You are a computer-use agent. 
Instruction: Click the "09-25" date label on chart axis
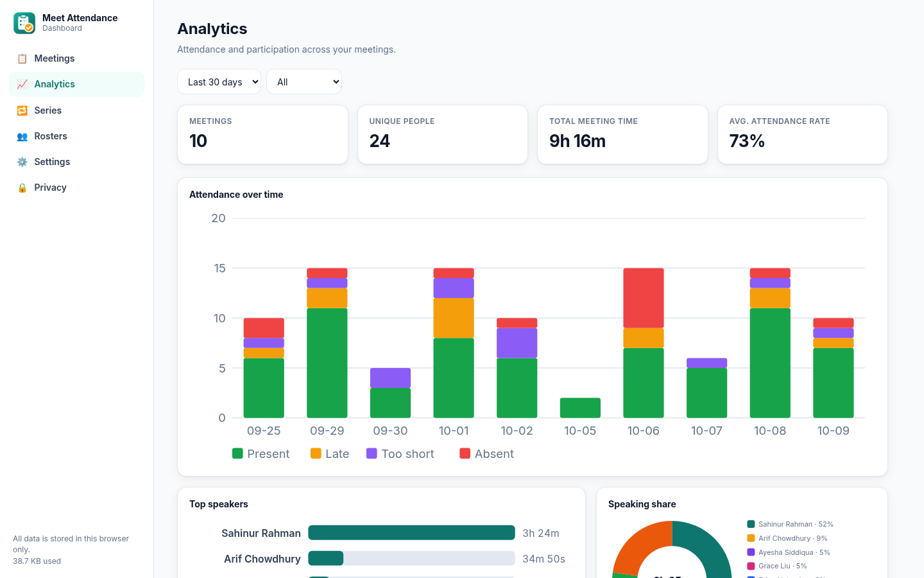tap(264, 431)
